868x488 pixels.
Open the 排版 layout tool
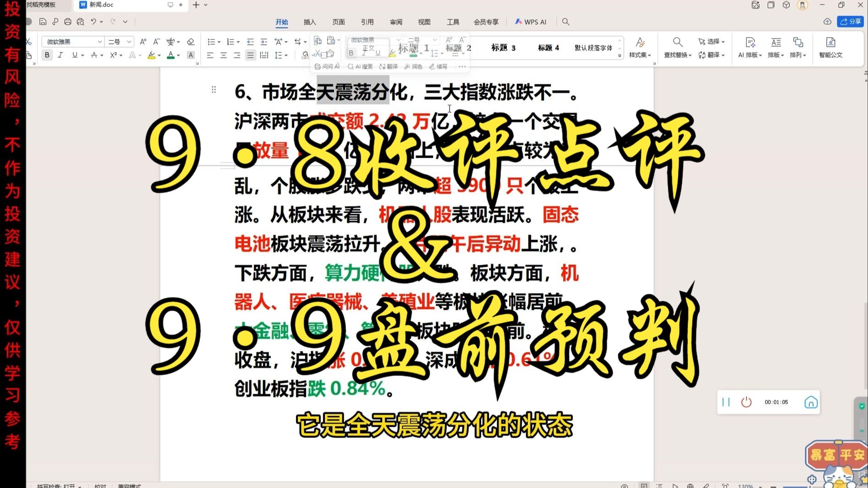(776, 48)
